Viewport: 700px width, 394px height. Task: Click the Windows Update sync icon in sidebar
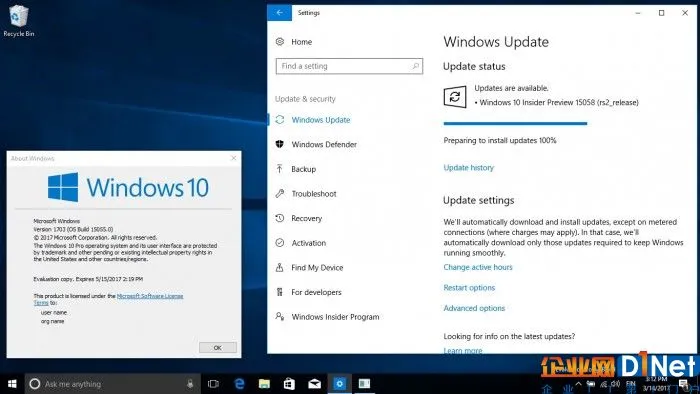[280, 120]
